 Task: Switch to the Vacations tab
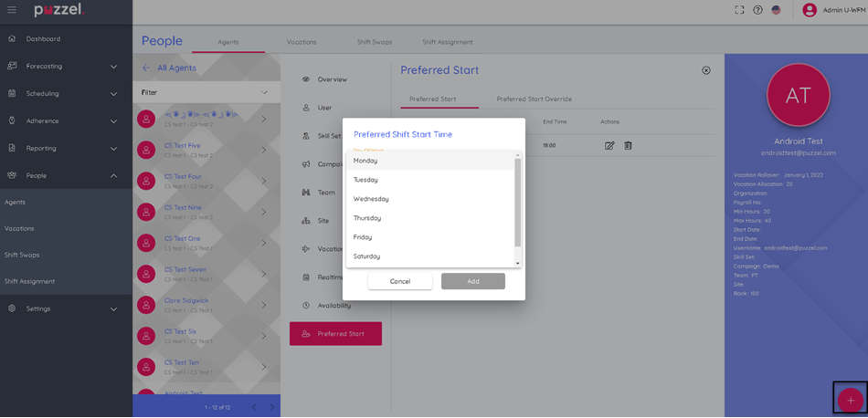click(301, 42)
